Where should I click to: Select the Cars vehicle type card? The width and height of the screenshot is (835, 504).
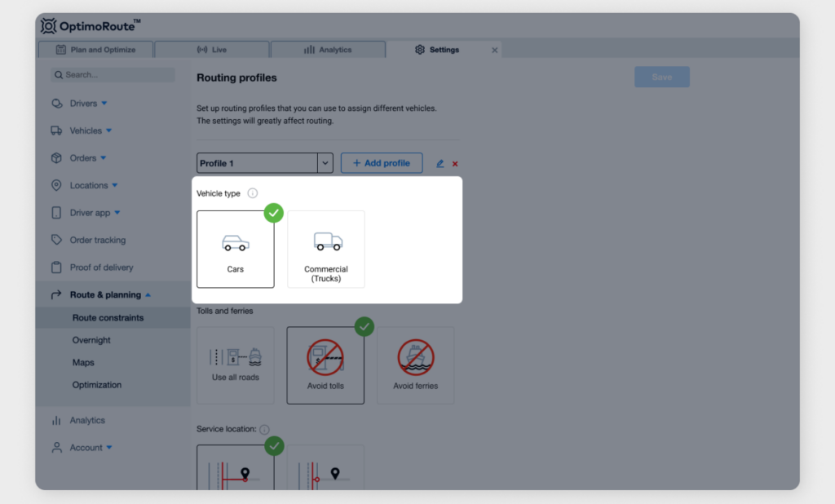236,250
